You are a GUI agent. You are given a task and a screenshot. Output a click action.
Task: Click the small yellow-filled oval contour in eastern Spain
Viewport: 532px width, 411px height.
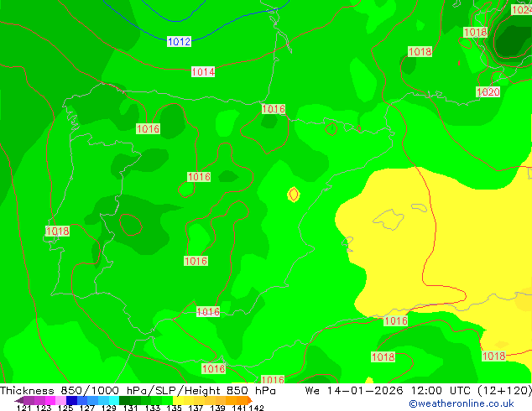294,195
